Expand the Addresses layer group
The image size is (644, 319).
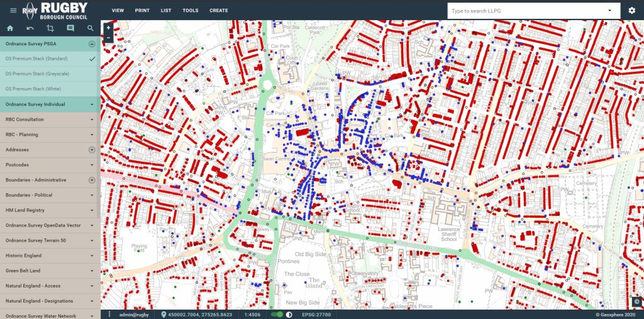92,150
